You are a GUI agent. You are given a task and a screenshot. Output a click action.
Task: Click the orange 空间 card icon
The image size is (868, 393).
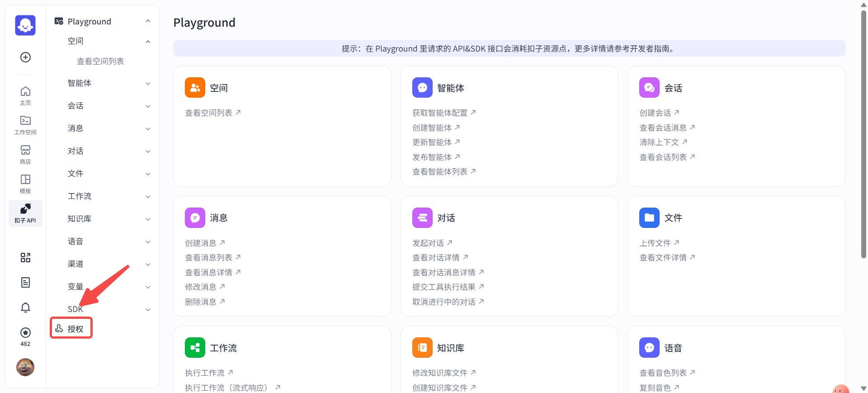195,88
